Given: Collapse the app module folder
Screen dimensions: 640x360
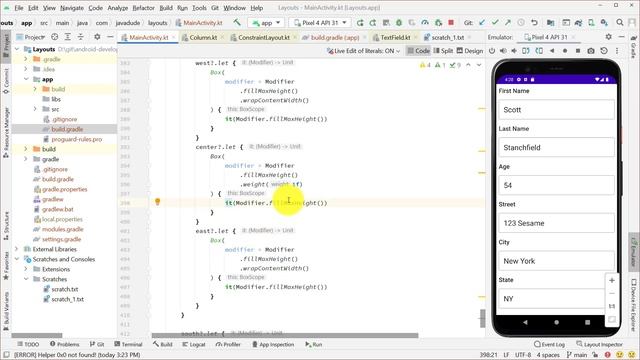Looking at the screenshot, I should pos(26,79).
